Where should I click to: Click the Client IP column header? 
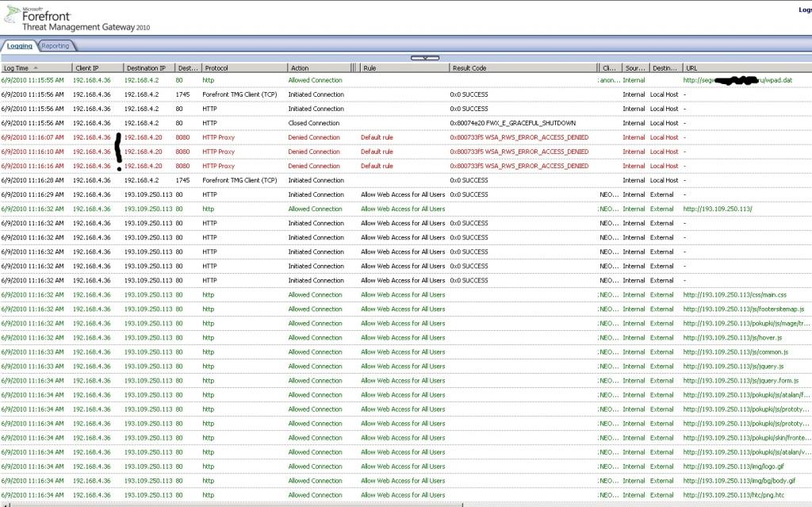point(98,68)
